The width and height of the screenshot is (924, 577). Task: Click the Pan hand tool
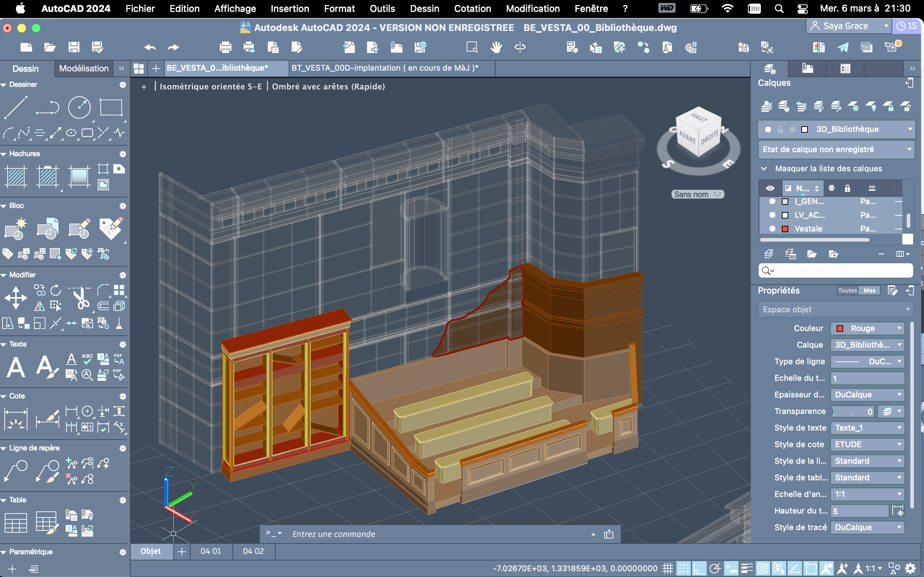click(496, 48)
